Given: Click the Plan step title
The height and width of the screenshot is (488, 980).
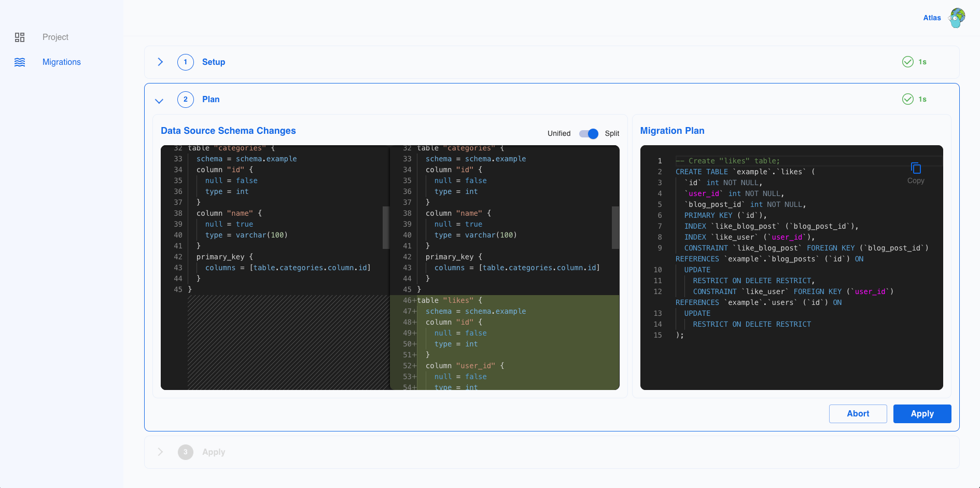Looking at the screenshot, I should 211,100.
